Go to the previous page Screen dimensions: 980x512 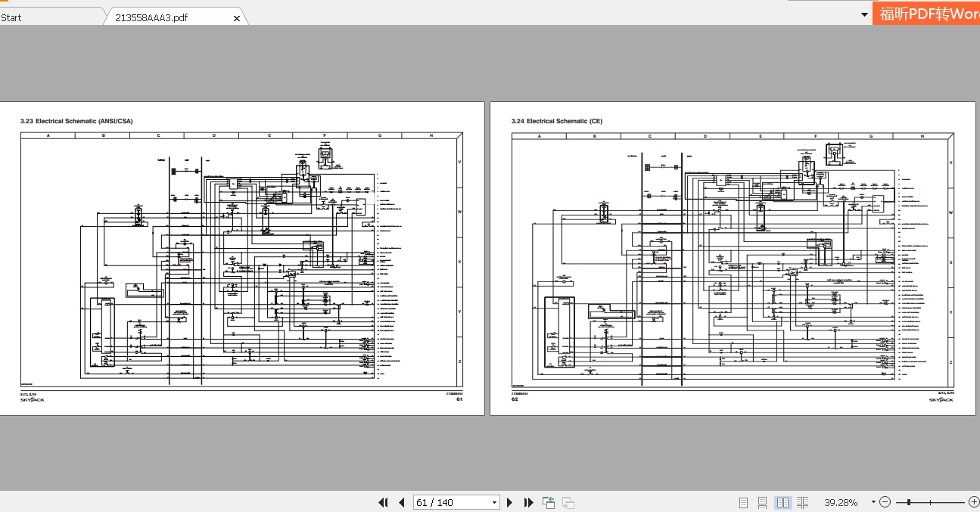pos(401,502)
